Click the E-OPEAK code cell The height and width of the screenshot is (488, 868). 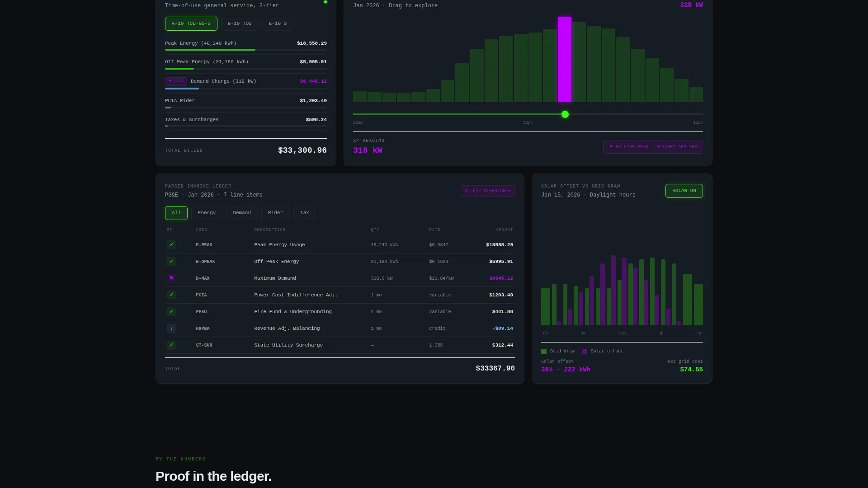205,262
